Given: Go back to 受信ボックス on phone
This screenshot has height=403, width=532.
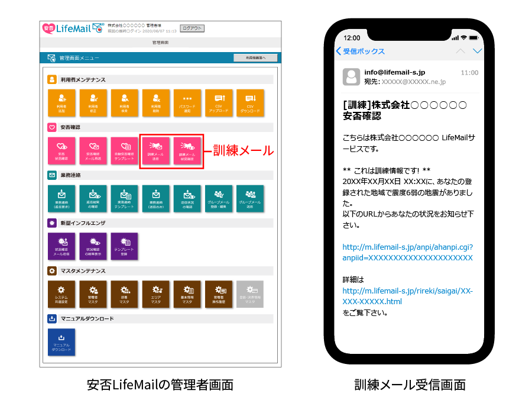Looking at the screenshot, I should (x=361, y=51).
